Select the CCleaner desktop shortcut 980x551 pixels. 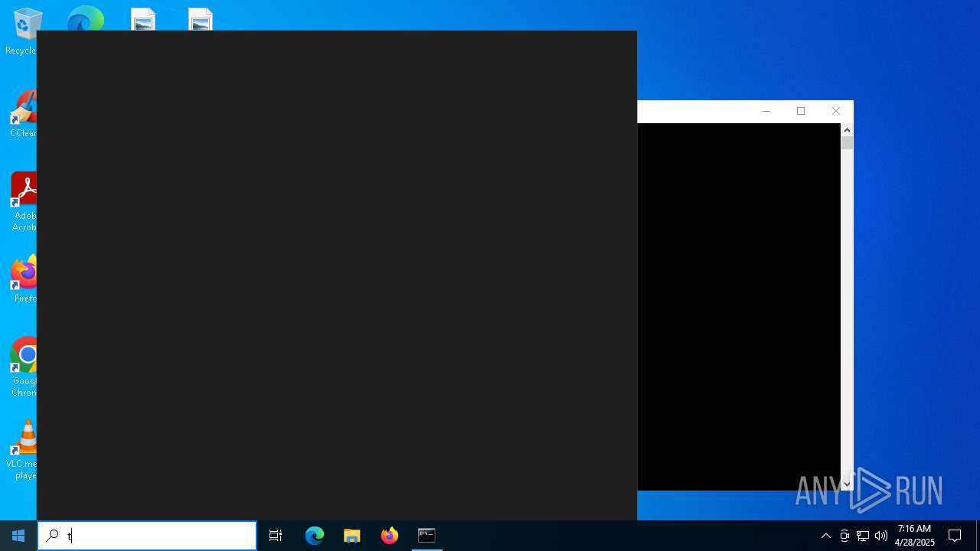23,113
